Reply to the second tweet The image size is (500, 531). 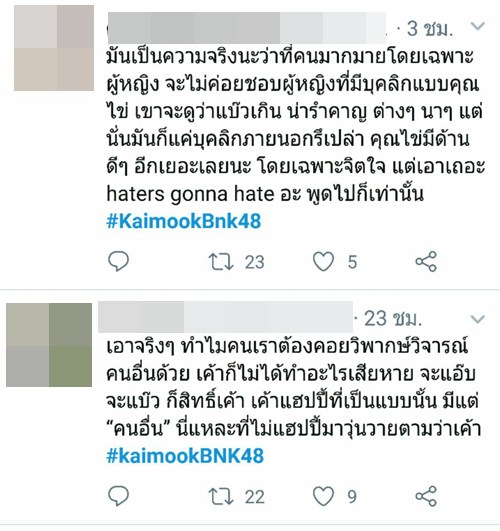[118, 496]
